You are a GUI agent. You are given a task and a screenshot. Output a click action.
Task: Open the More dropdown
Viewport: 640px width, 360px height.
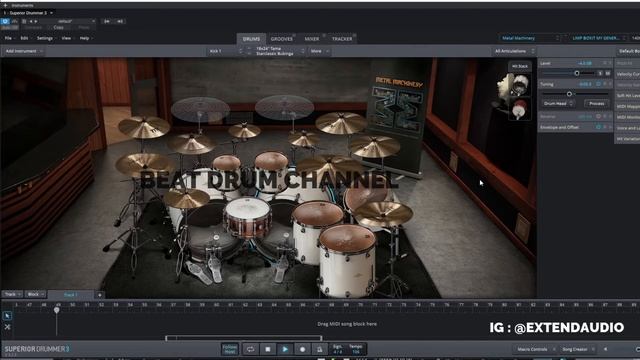319,51
